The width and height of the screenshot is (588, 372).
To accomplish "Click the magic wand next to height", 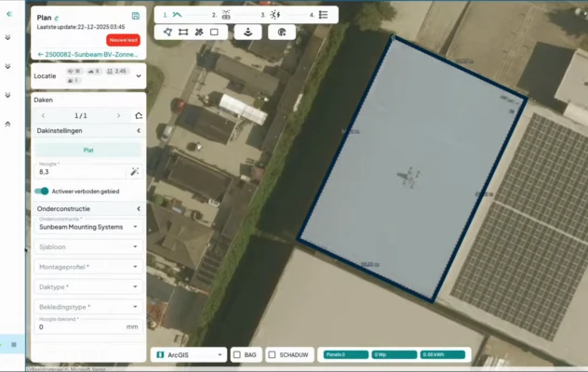I will [x=135, y=171].
